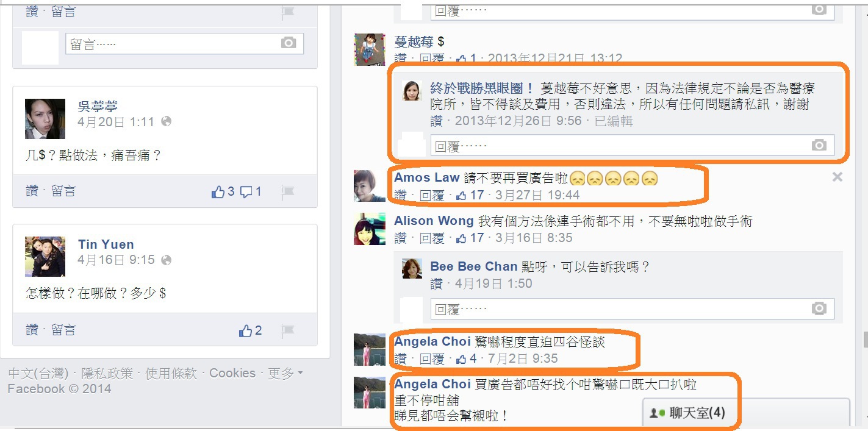Open 吳葶葶's profile picture thumbnail
The height and width of the screenshot is (431, 868).
click(x=45, y=119)
